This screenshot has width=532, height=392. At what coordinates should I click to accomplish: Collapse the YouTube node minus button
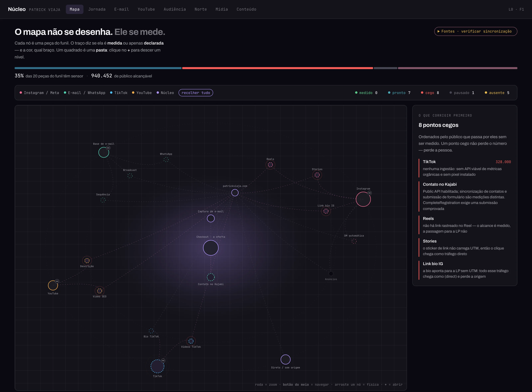[x=57, y=281]
